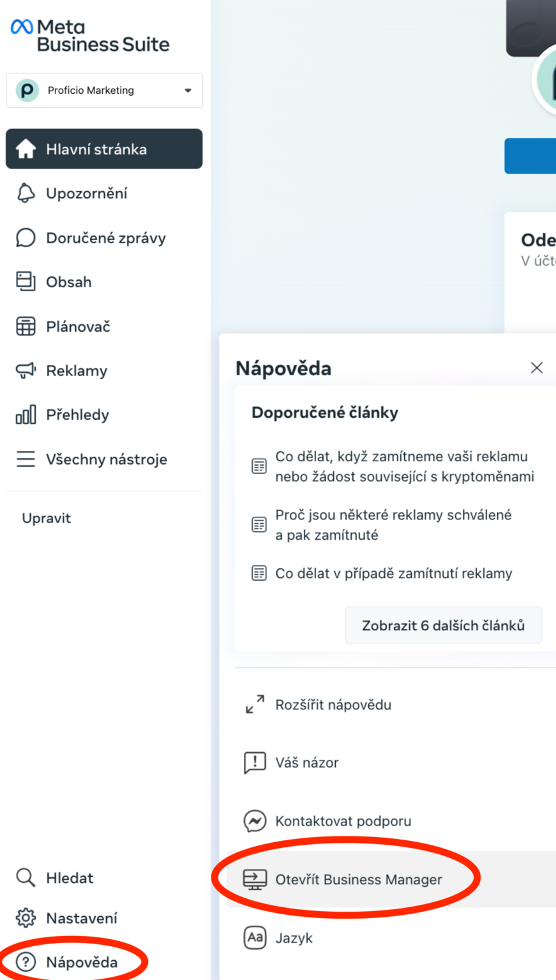Click the Upozornění bell icon
Screen dimensions: 556x980
pos(26,193)
